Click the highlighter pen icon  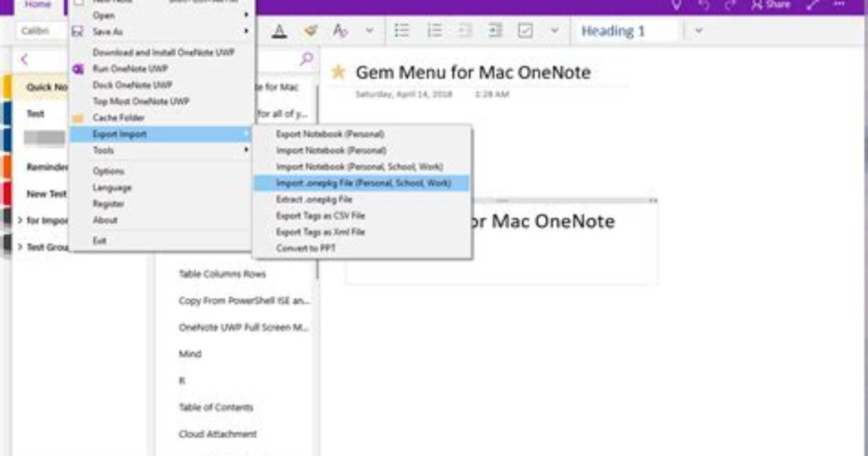[x=311, y=31]
